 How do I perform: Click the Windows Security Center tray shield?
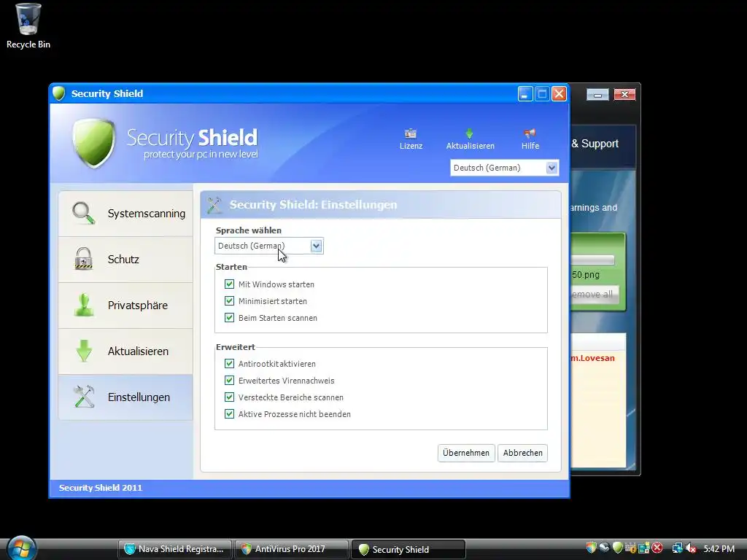coord(591,548)
